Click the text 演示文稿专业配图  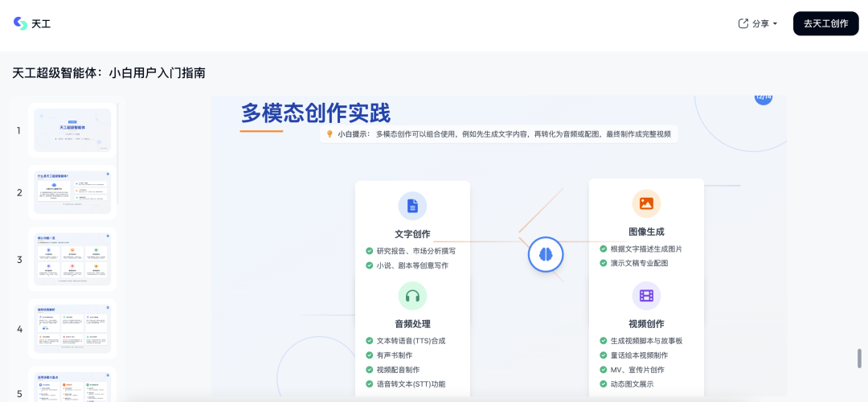640,263
